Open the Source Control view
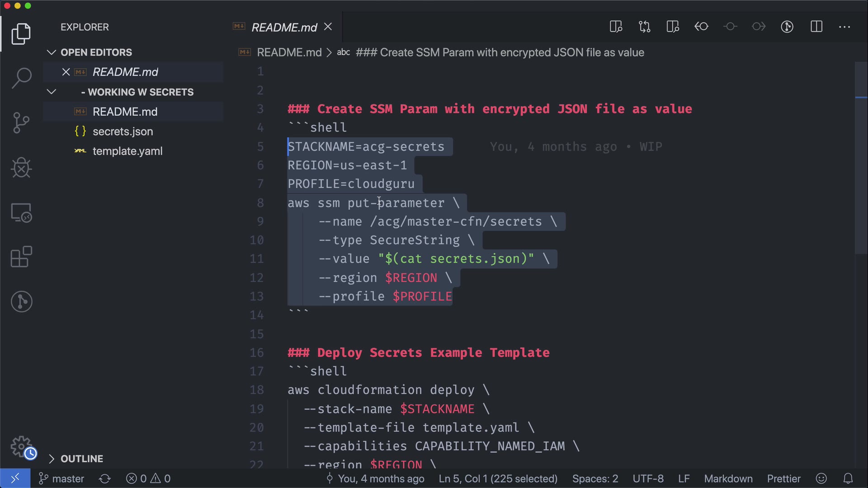868x488 pixels. pos(21,123)
